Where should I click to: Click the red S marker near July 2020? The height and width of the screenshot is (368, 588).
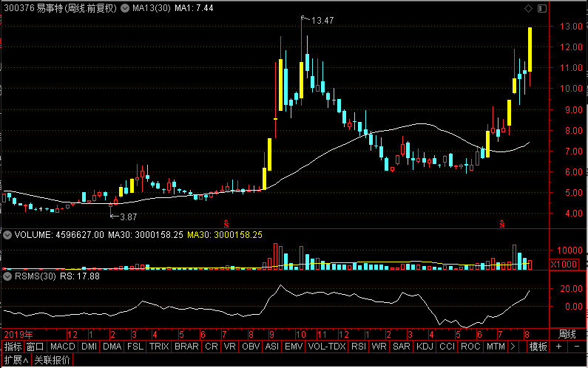click(x=502, y=224)
